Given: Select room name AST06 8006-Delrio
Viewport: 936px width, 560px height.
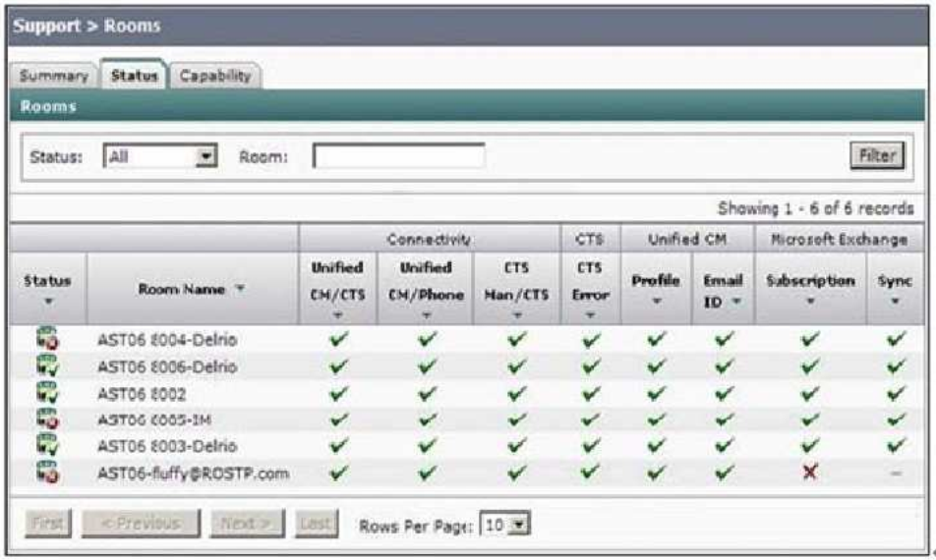Looking at the screenshot, I should [167, 366].
